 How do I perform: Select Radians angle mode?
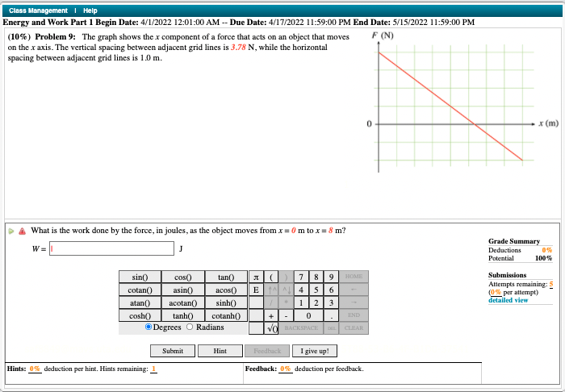pos(190,327)
